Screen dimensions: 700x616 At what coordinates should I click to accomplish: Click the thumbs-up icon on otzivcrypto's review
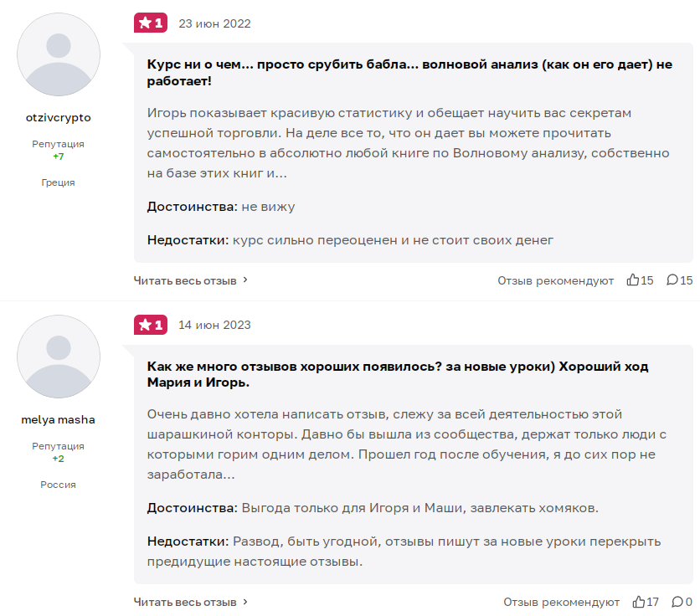(633, 280)
